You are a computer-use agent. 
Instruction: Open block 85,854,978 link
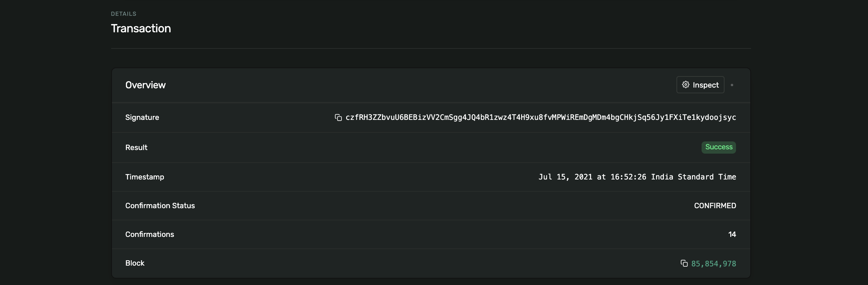tap(713, 264)
